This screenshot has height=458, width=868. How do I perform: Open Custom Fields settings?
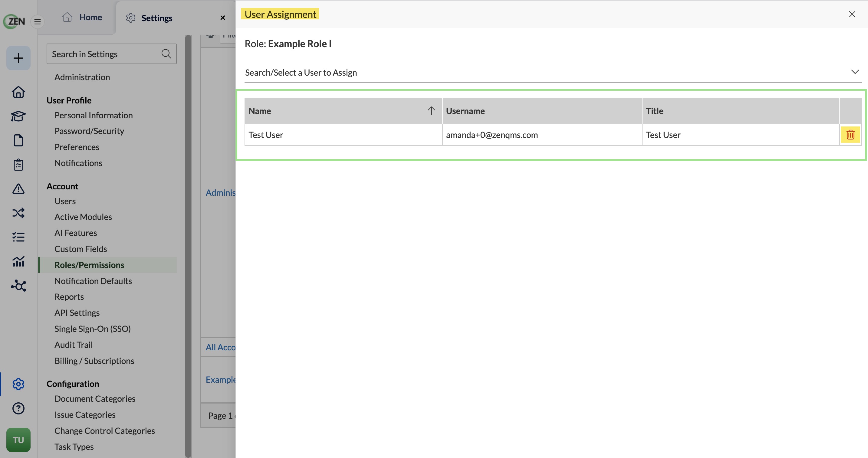click(x=81, y=249)
